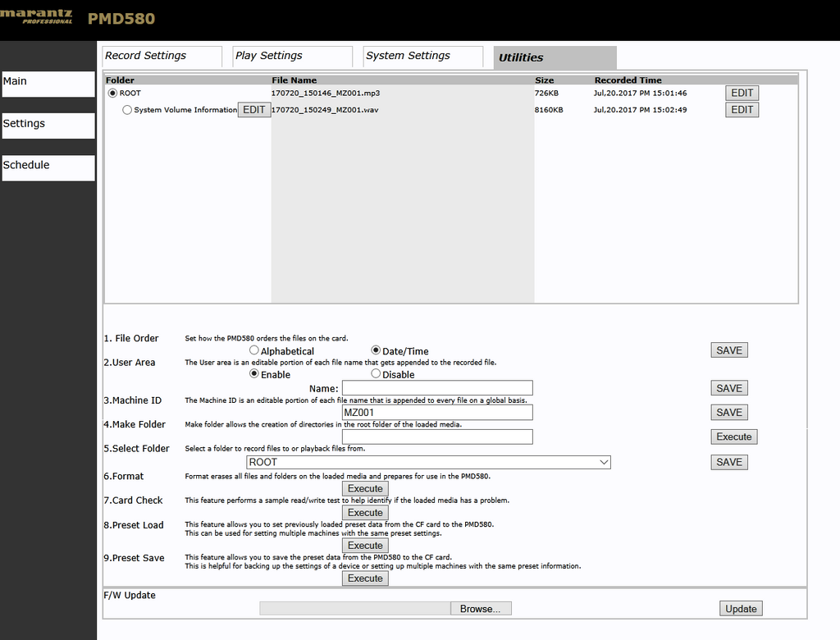Go to System Settings tab
This screenshot has height=640, width=840.
(x=423, y=57)
